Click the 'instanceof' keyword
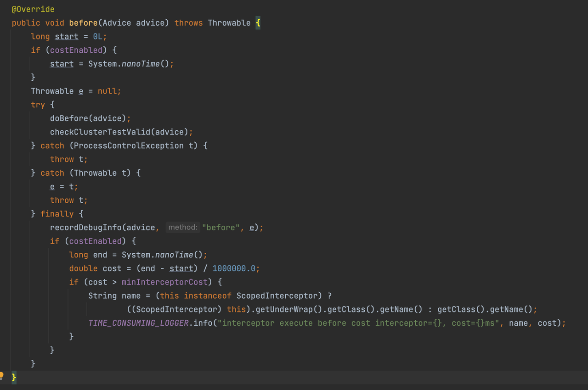This screenshot has width=588, height=390. pyautogui.click(x=208, y=296)
